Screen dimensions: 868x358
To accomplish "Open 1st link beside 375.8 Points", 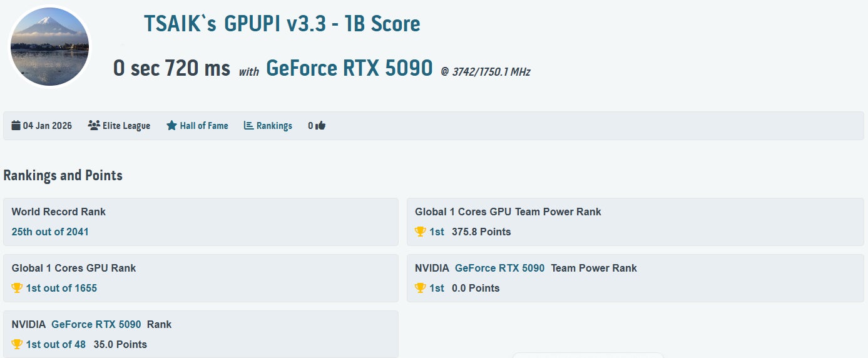I will [437, 232].
